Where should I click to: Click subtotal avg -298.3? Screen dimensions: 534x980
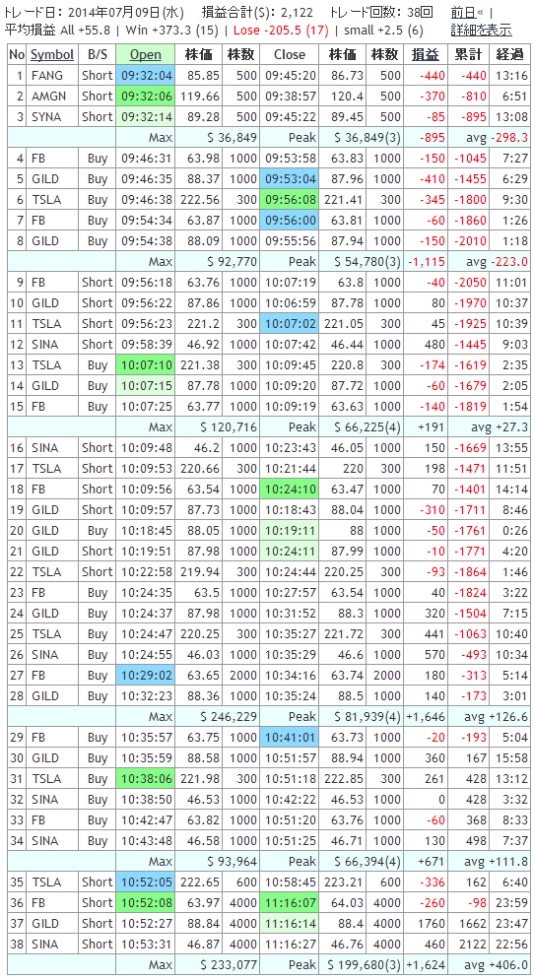tap(500, 138)
